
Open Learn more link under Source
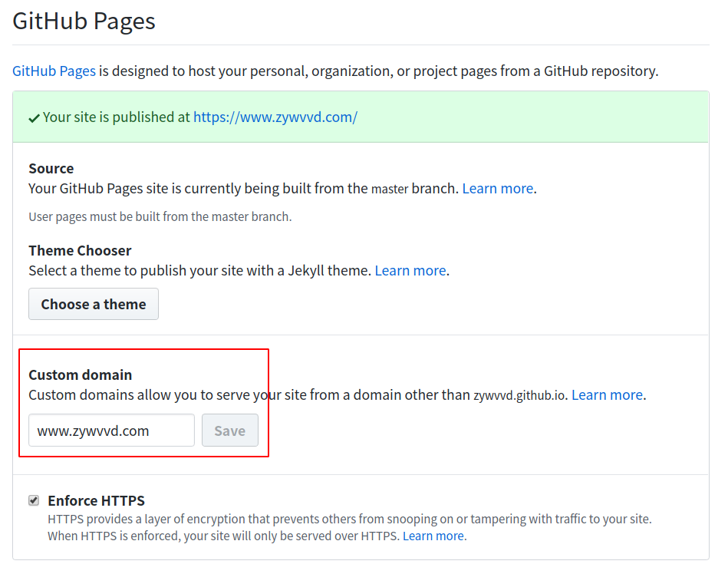tap(498, 189)
